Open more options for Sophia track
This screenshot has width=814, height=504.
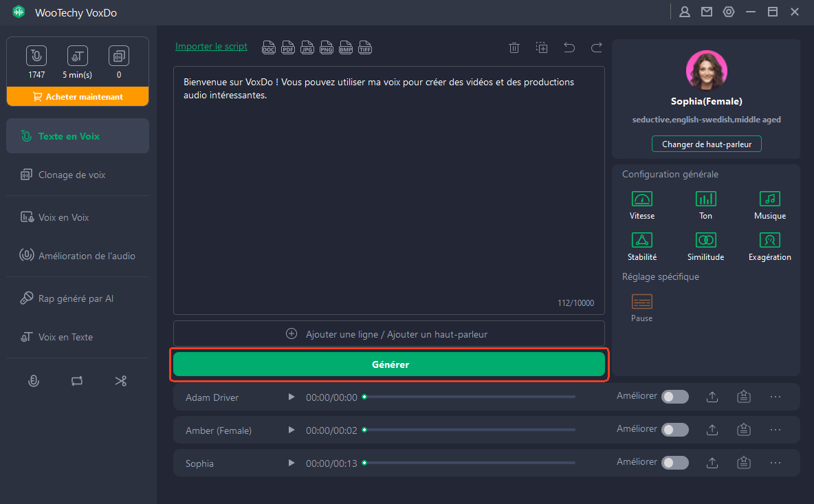pos(775,463)
